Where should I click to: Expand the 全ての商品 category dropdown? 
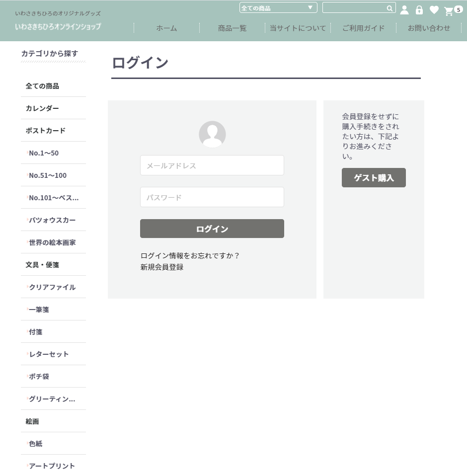(278, 8)
